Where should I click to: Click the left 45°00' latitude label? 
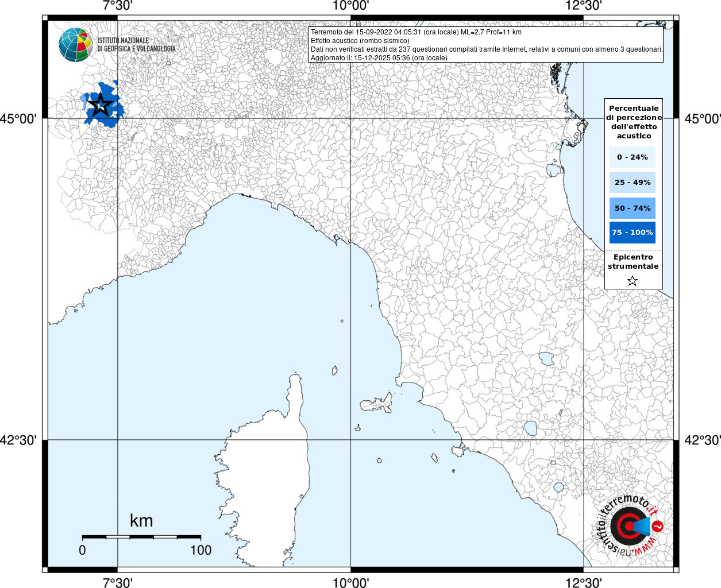pyautogui.click(x=18, y=119)
